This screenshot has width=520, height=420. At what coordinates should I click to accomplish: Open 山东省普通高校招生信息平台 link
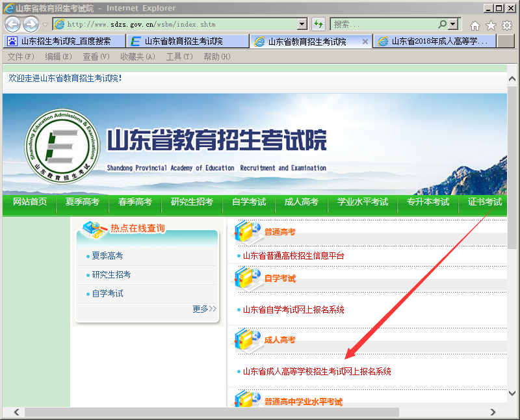coord(294,256)
